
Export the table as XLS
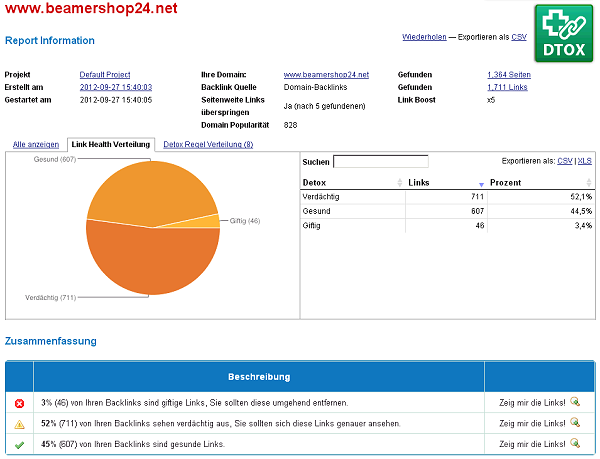point(584,161)
